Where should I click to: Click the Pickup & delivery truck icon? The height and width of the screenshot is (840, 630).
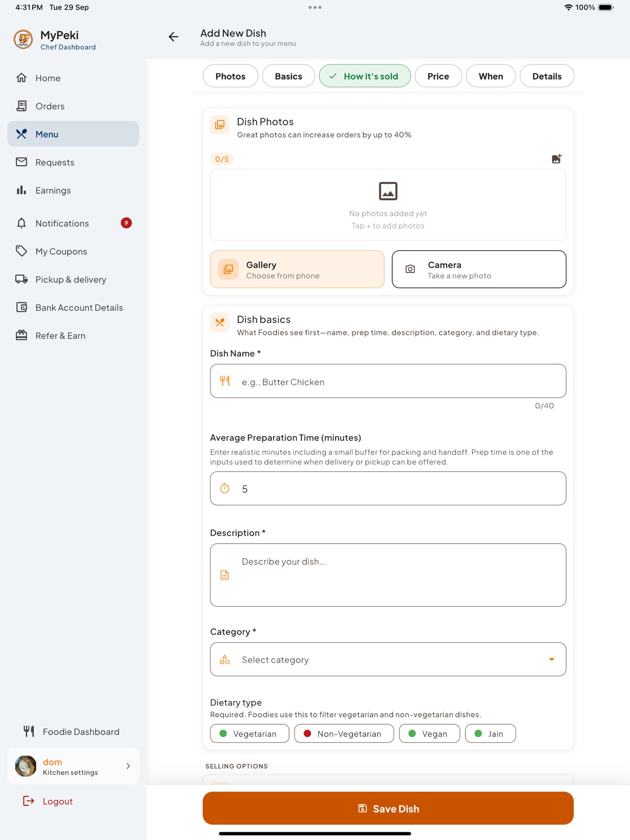click(x=21, y=279)
